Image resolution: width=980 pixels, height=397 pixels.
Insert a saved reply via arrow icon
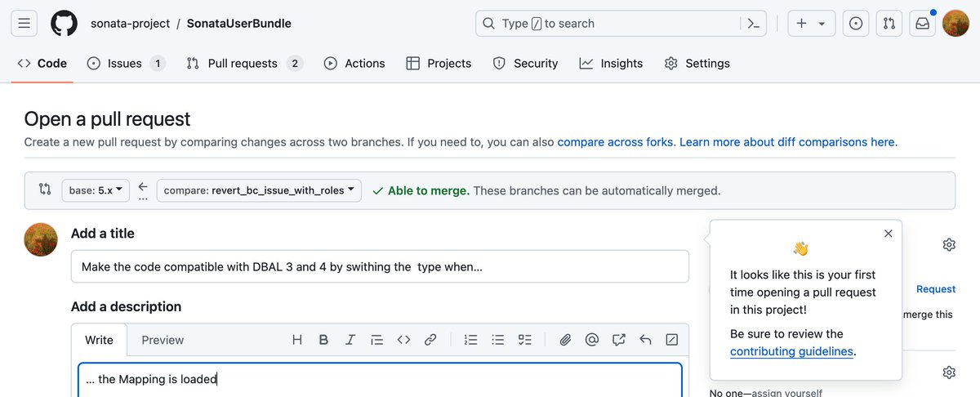pyautogui.click(x=645, y=340)
